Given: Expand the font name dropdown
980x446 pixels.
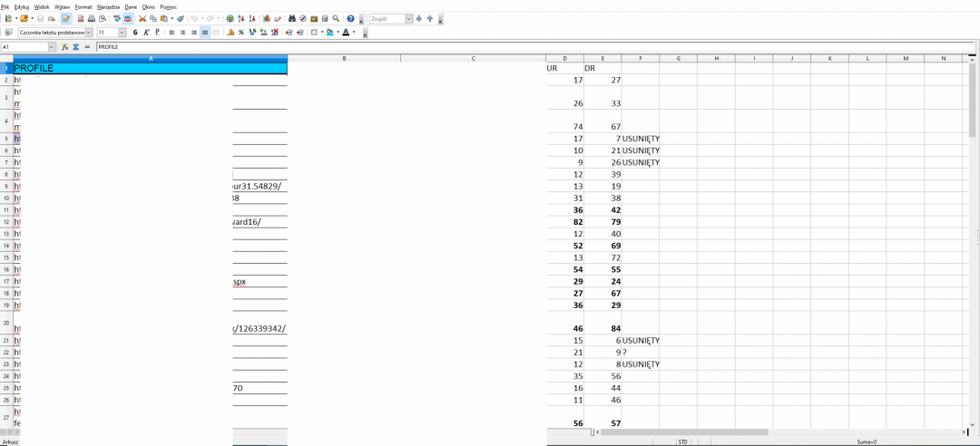Looking at the screenshot, I should 88,33.
